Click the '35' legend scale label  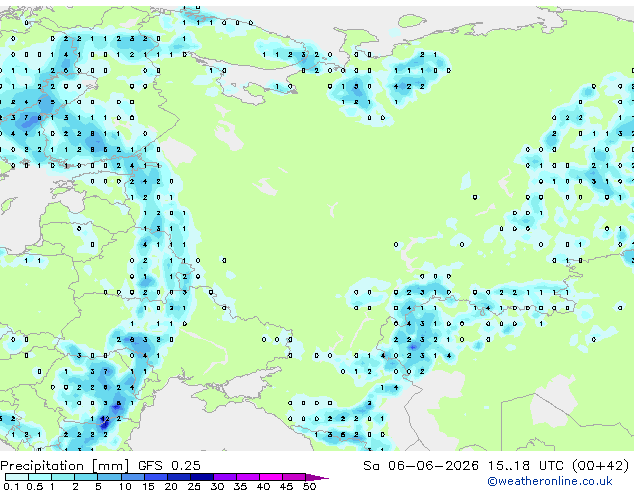[240, 486]
